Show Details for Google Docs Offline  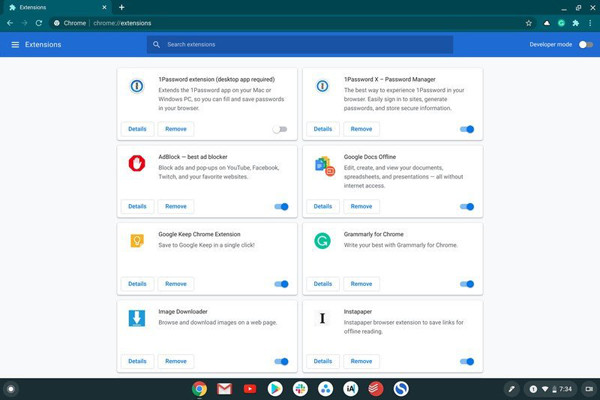tap(323, 206)
